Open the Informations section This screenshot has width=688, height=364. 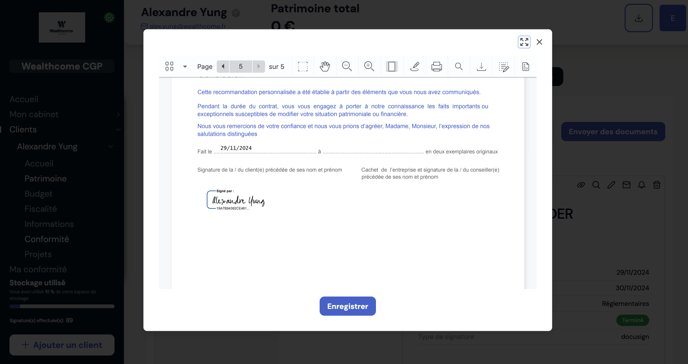pyautogui.click(x=49, y=224)
